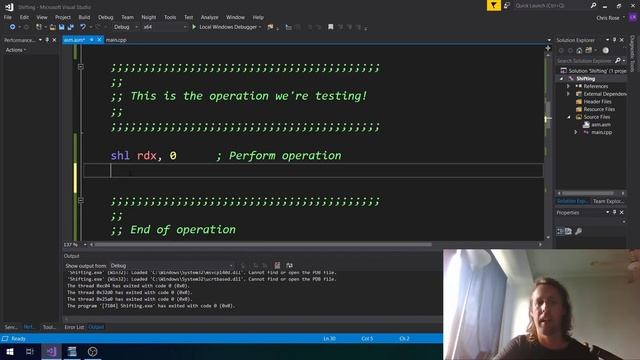
Task: Click editor horizontal scrollbar
Action: click(x=263, y=244)
